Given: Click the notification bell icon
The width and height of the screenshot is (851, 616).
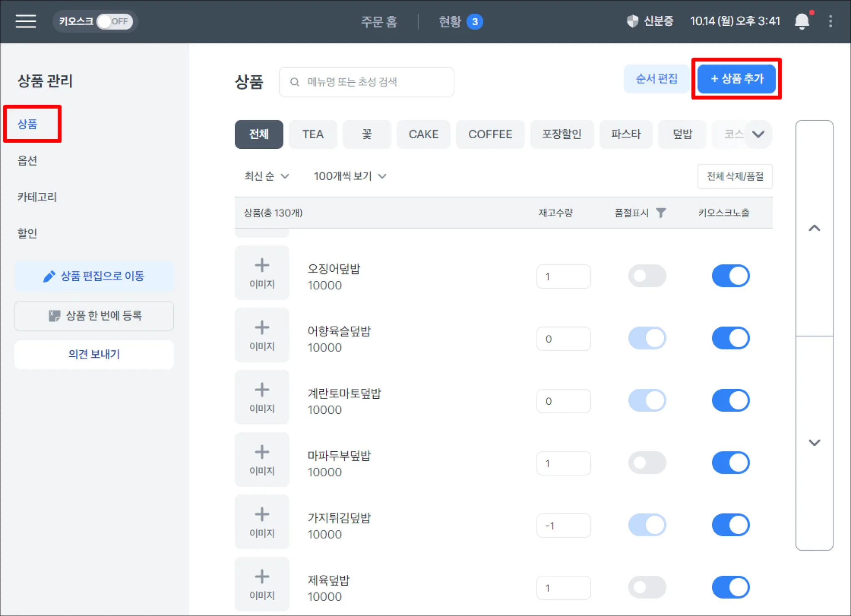Looking at the screenshot, I should tap(802, 21).
